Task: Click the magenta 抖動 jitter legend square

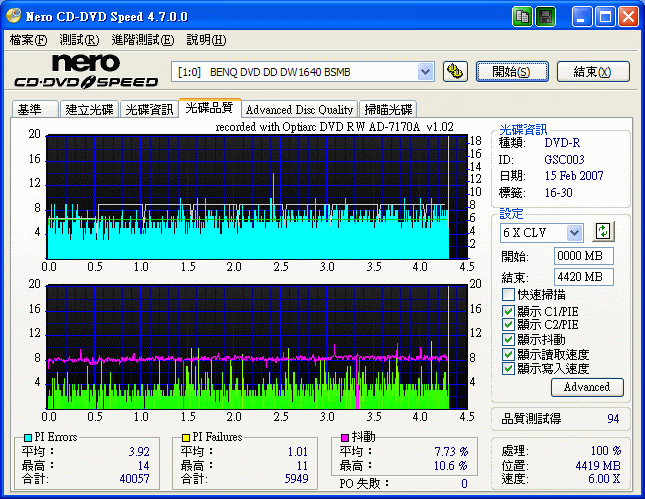Action: click(x=345, y=438)
